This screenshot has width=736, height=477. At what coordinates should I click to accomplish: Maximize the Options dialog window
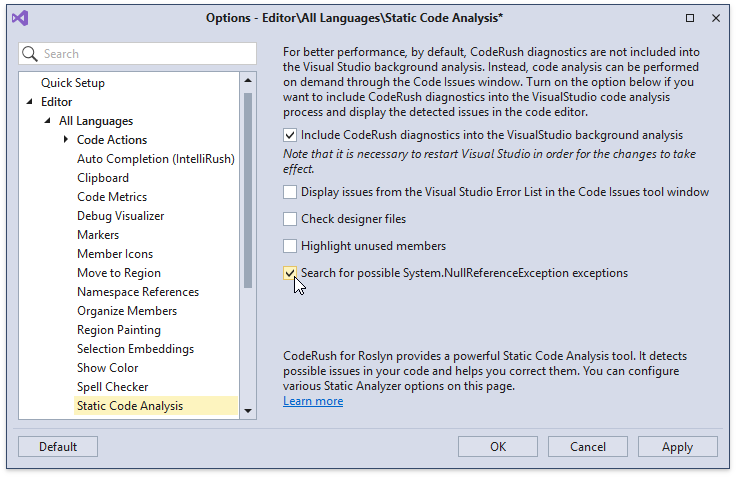[690, 18]
